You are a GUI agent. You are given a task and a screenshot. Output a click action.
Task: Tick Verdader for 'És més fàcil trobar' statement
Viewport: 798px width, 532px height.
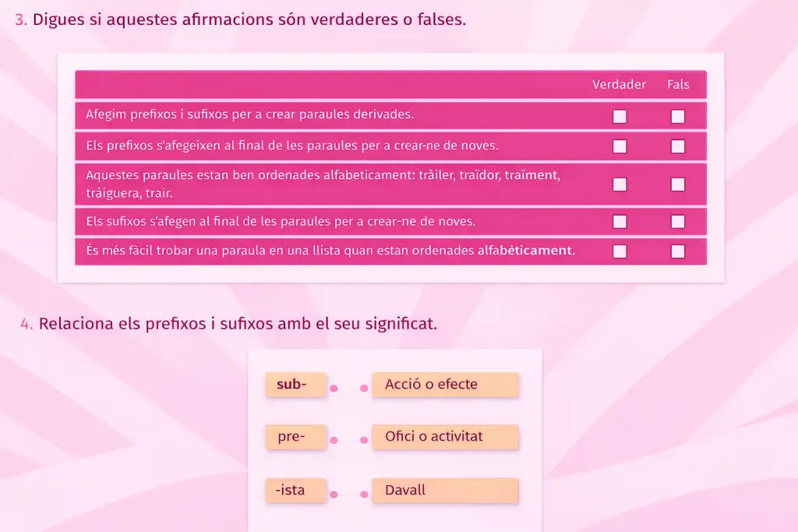point(620,251)
